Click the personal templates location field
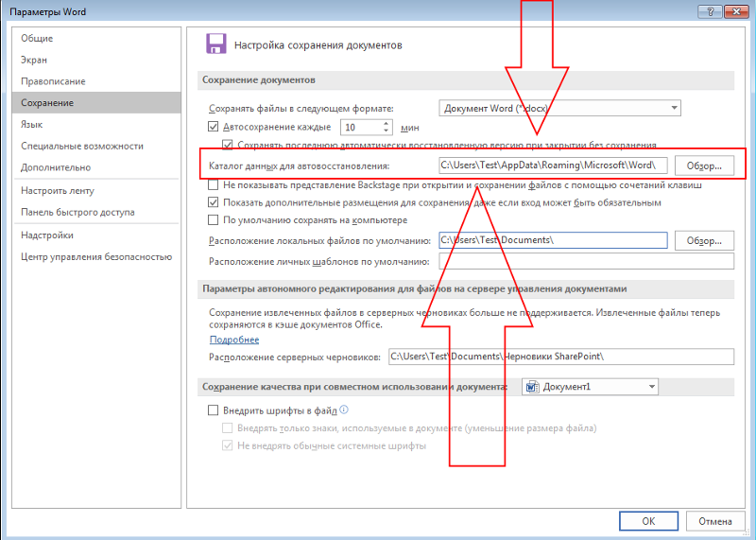The width and height of the screenshot is (756, 540). click(x=586, y=261)
